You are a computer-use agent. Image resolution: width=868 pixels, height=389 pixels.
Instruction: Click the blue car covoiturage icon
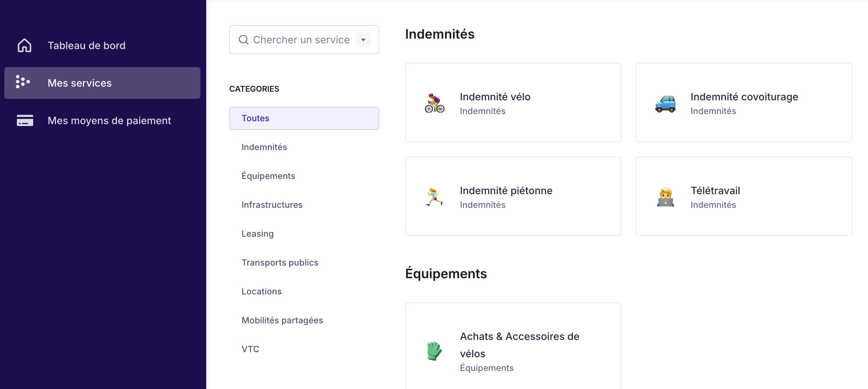pyautogui.click(x=665, y=104)
